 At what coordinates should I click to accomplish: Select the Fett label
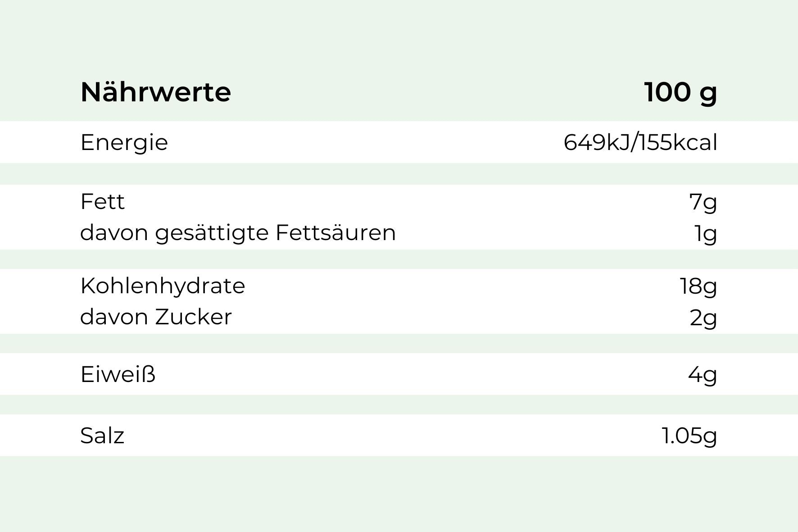pyautogui.click(x=102, y=201)
